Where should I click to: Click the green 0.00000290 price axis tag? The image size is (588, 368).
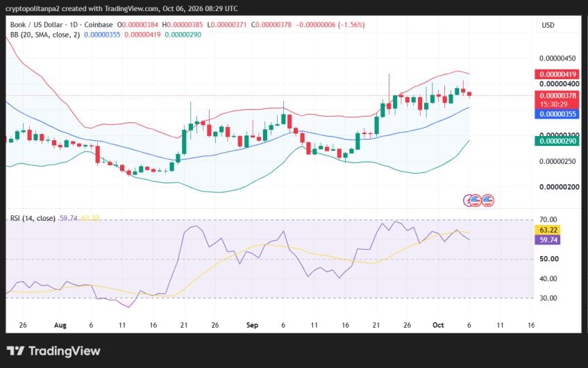coord(557,141)
